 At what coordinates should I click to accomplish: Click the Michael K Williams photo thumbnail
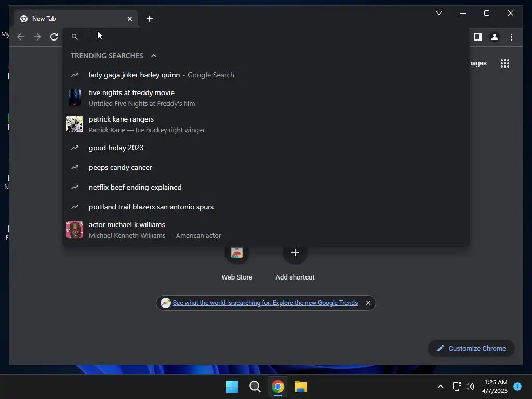point(75,230)
